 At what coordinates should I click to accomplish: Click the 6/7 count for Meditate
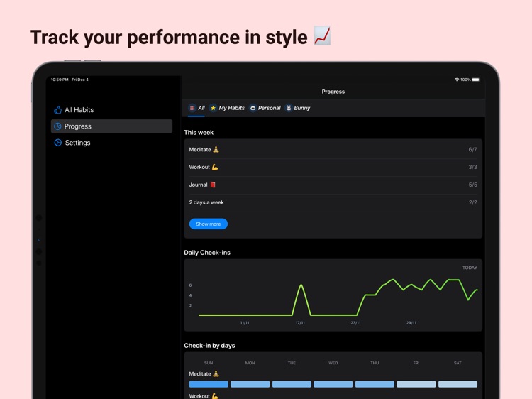click(472, 149)
